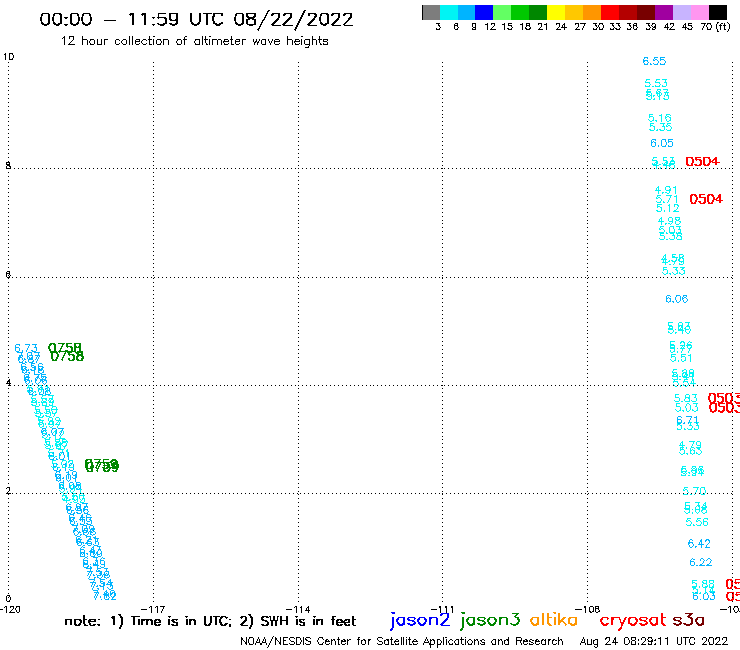Select the wave height value '5.35'
The image size is (740, 650).
click(x=660, y=127)
